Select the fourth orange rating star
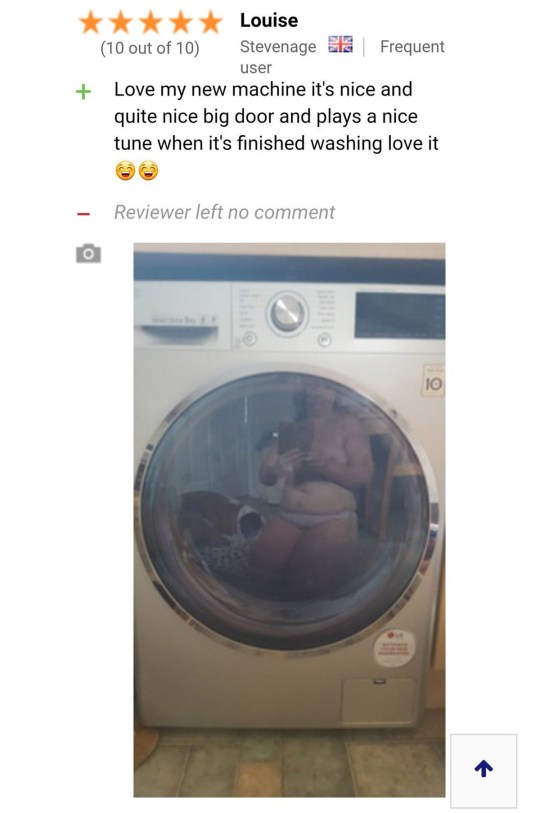The image size is (540, 813). (x=181, y=23)
